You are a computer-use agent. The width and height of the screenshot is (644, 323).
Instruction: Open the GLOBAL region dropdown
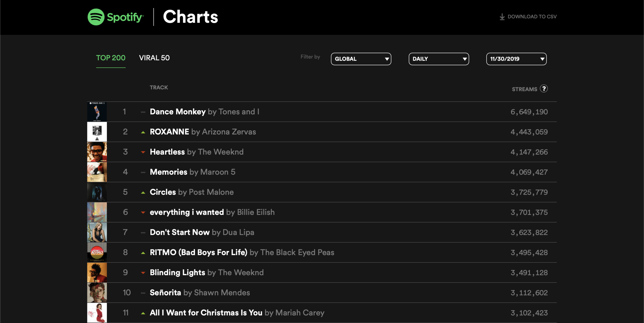[361, 59]
